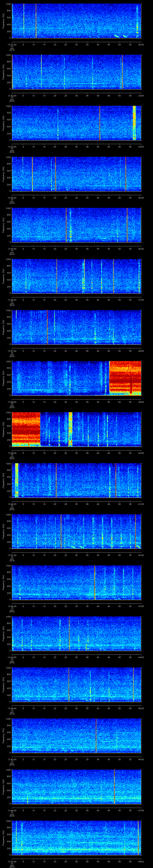This screenshot has width=153, height=868.
Task: Click the '13:47:00' time label
Action: tap(12, 861)
